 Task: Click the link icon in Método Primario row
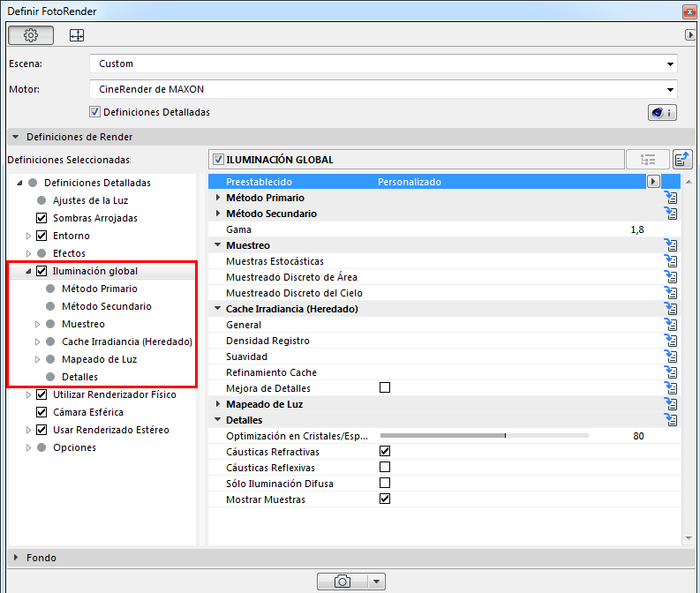tap(671, 198)
